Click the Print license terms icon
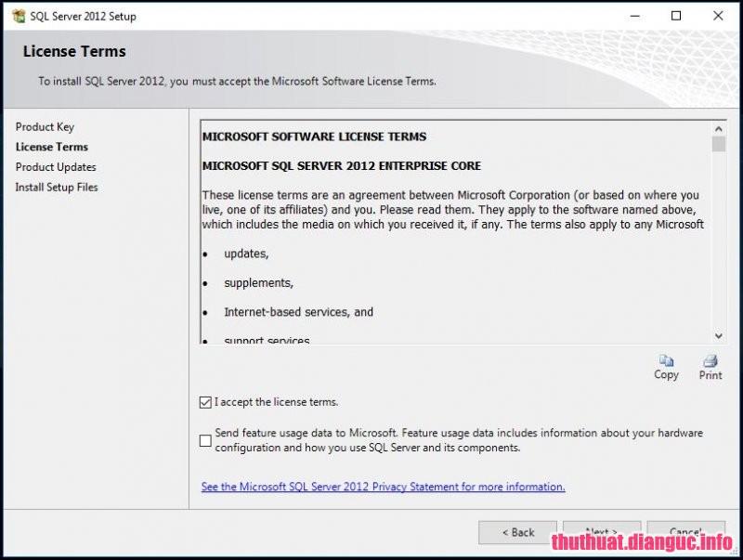The width and height of the screenshot is (743, 560). click(x=710, y=367)
